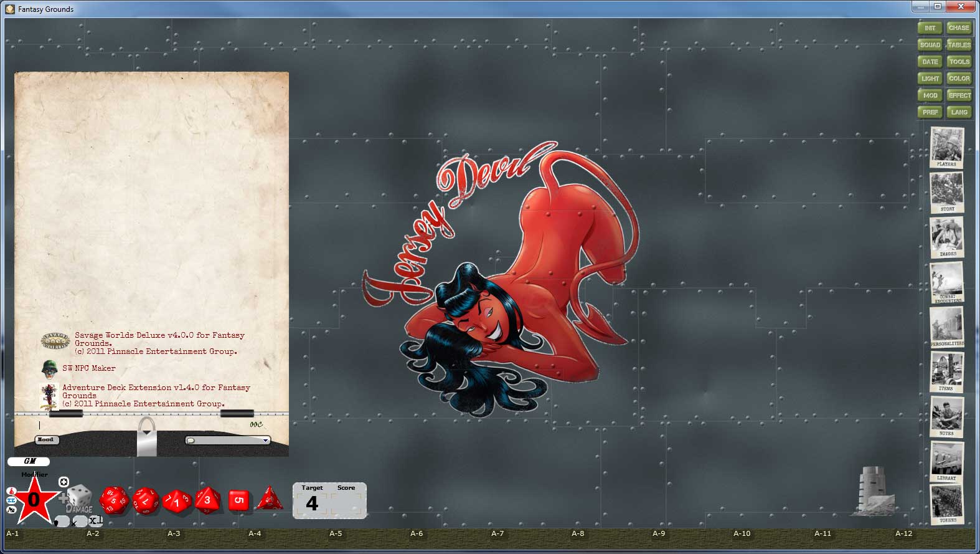Select hotkey slot A-4

(x=288, y=538)
